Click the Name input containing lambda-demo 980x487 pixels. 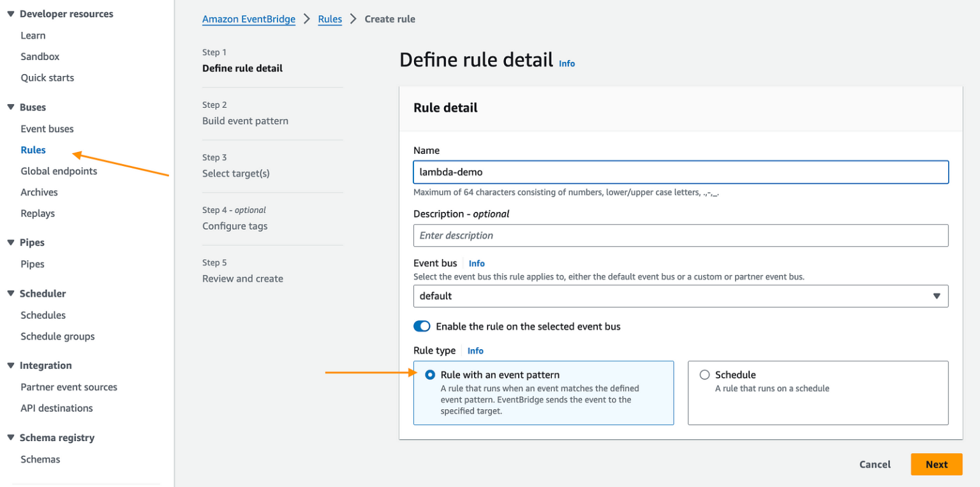[x=681, y=172]
